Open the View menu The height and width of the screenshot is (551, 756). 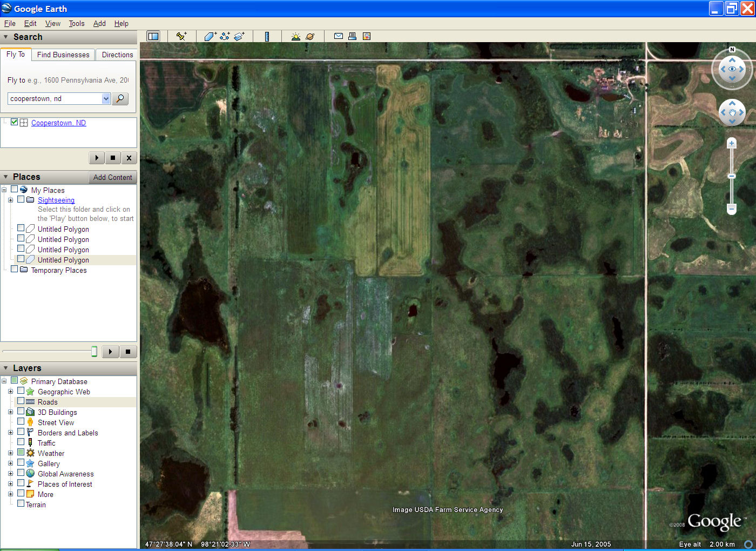tap(53, 23)
